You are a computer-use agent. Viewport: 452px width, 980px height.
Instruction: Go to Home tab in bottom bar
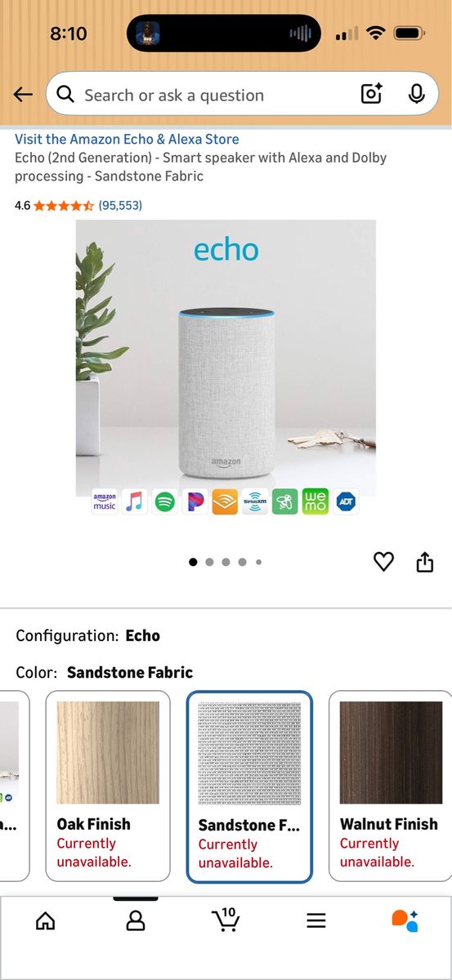click(46, 921)
